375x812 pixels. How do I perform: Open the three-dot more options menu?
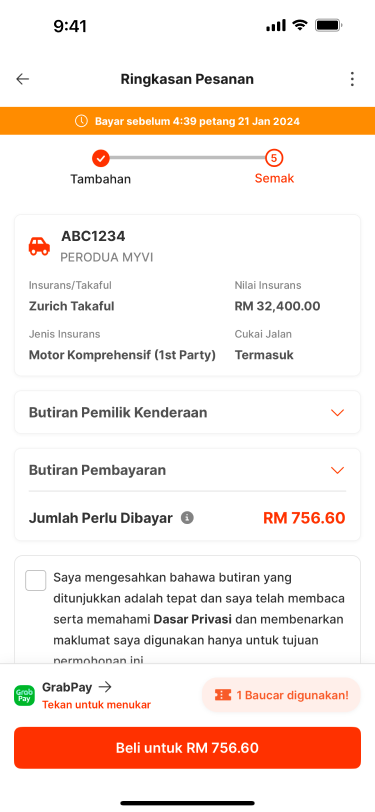[x=352, y=79]
